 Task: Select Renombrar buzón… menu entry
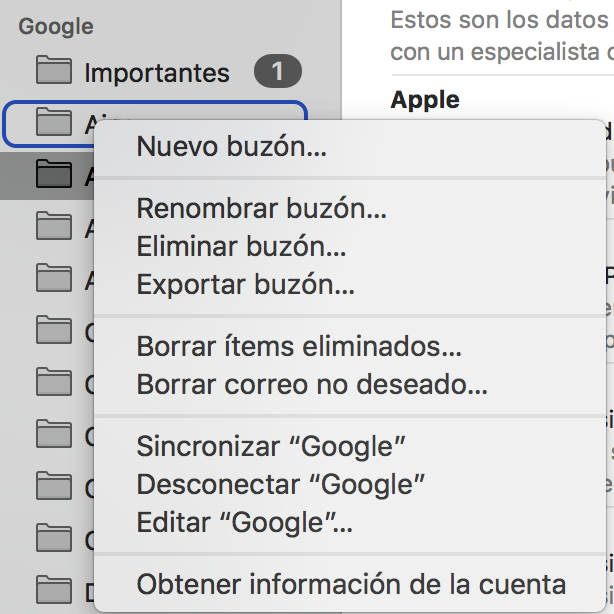(x=261, y=209)
